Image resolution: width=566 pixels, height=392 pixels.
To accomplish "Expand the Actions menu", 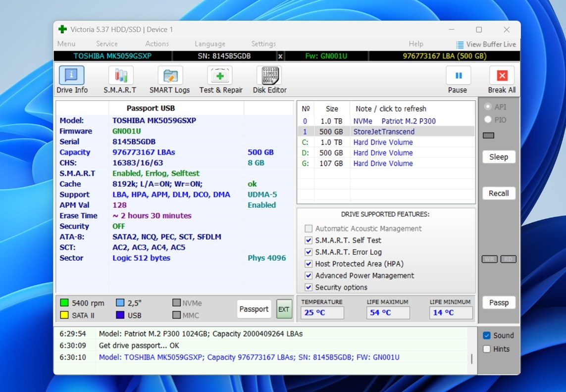I will pyautogui.click(x=157, y=44).
